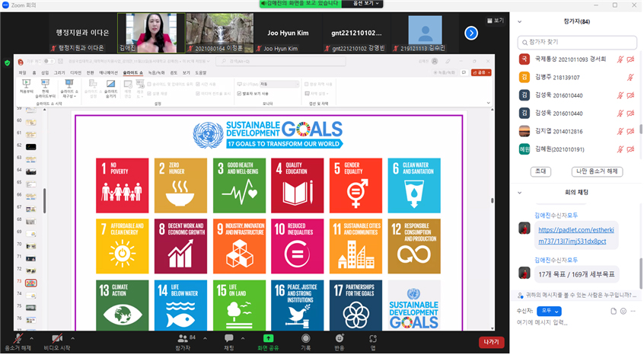Click the video-off icon for 김지엽 2014012816
Viewport: 644px width, 355px height.
pos(630,132)
